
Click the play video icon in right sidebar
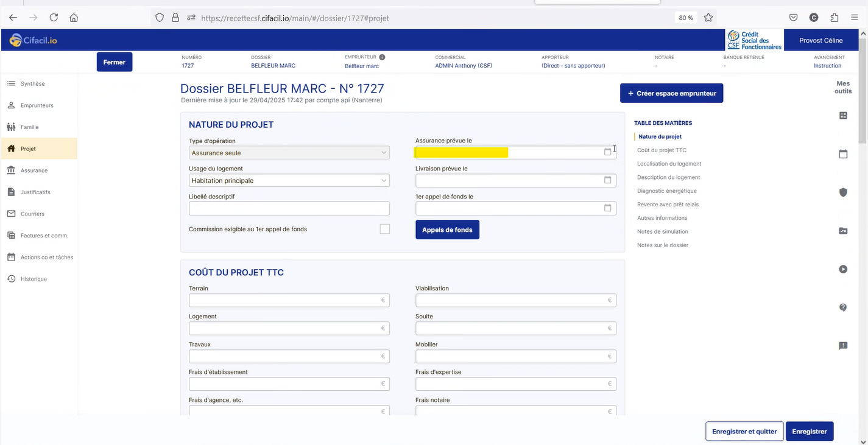click(x=843, y=269)
